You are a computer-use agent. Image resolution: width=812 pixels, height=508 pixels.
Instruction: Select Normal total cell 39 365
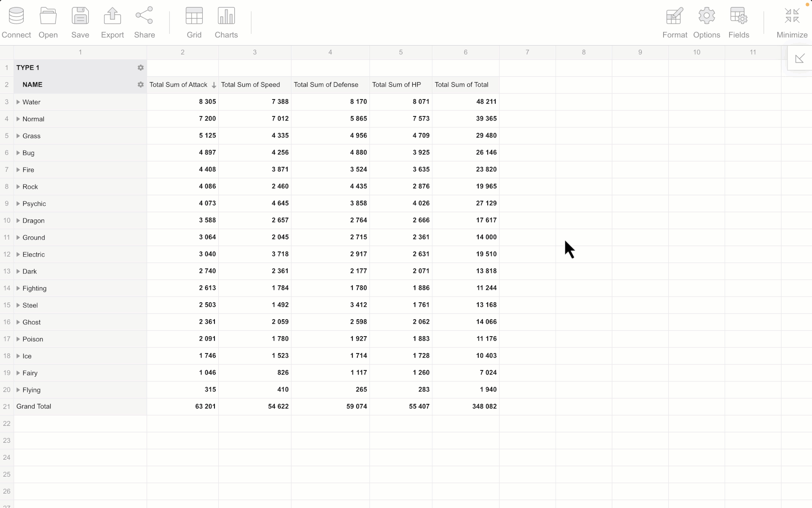(466, 119)
